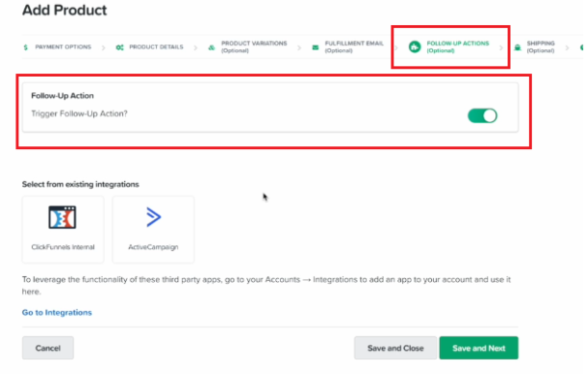This screenshot has height=374, width=588.
Task: Click chevron after Payment Options step
Action: (x=104, y=47)
